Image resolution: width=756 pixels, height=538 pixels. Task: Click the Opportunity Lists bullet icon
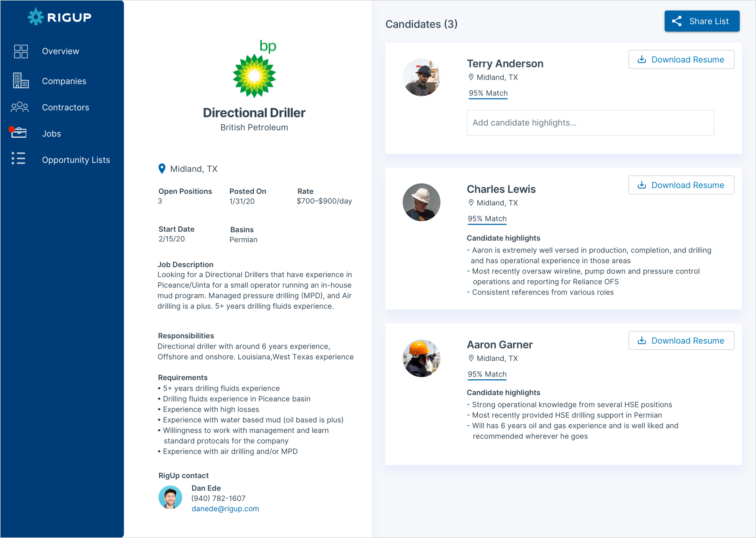pos(18,158)
